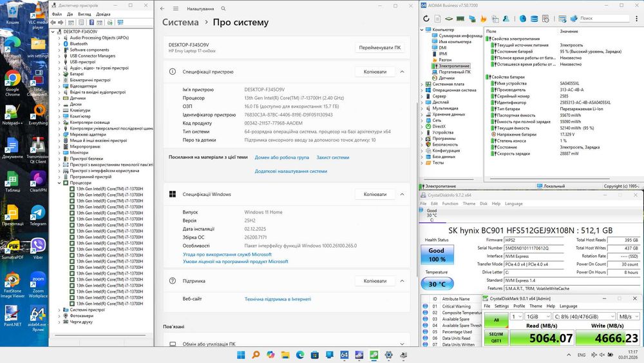Click the scan for hardware changes monitor icon
Viewport: 644px width, 363px height.
pyautogui.click(x=120, y=23)
